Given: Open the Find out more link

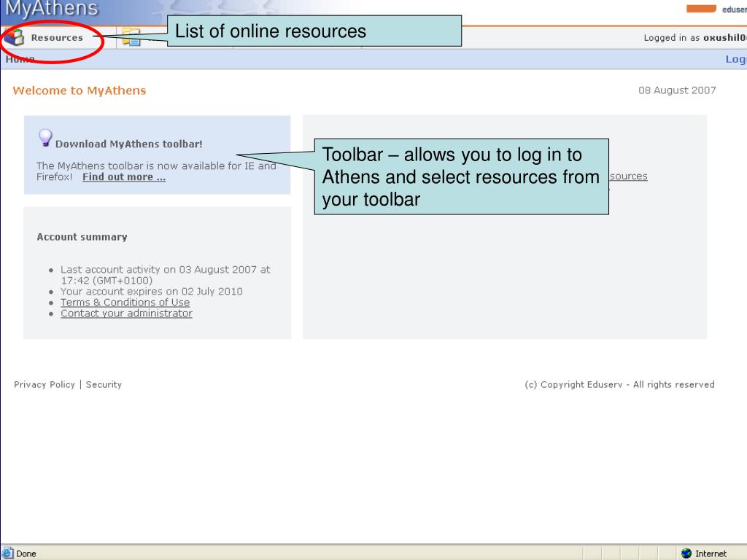Looking at the screenshot, I should coord(124,177).
